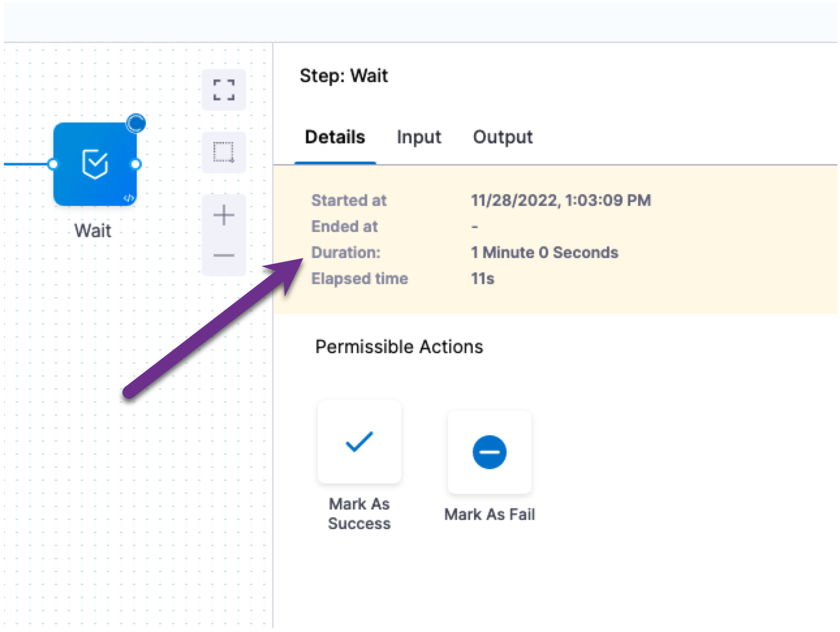Click the Started at timestamp value

pyautogui.click(x=561, y=200)
